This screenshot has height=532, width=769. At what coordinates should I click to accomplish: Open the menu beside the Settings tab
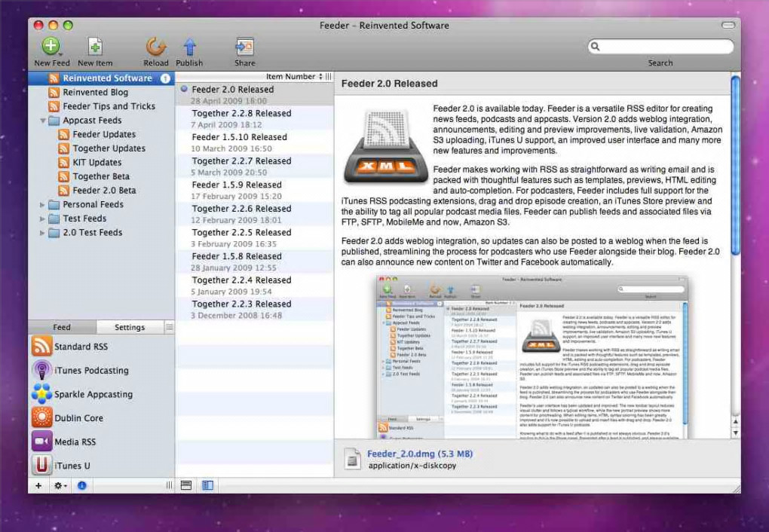pos(169,327)
